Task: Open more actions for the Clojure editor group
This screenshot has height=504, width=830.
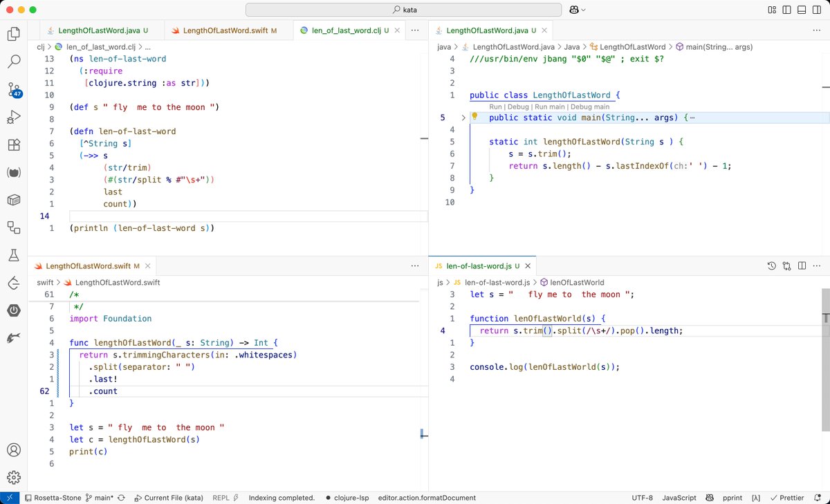Action: point(414,30)
